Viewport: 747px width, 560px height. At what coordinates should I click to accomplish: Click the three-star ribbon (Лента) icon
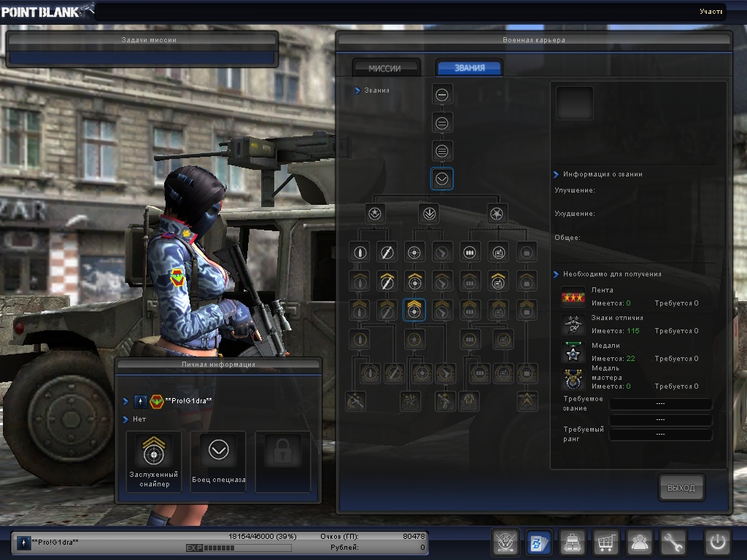[573, 297]
